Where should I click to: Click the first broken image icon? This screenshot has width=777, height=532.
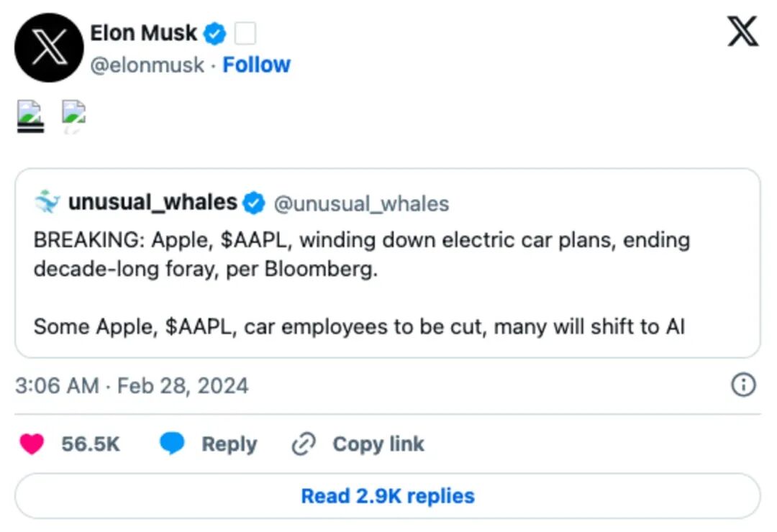pos(30,116)
